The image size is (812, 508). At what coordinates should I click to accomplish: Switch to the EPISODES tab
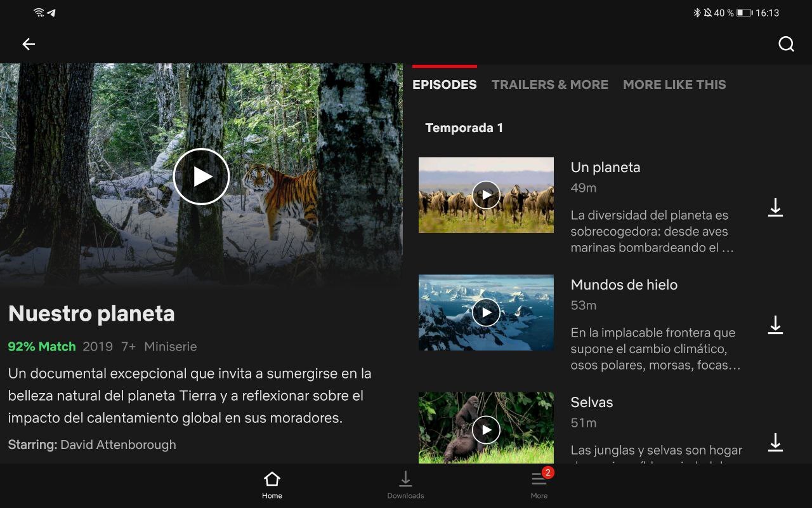click(445, 84)
